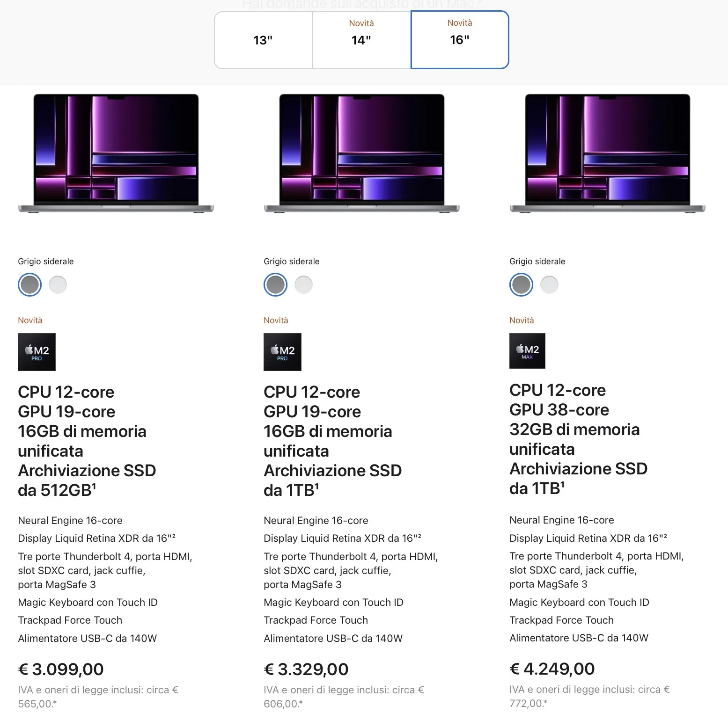Screen dimensions: 728x713
Task: Select Silver color for the M2 Max model
Action: click(549, 284)
